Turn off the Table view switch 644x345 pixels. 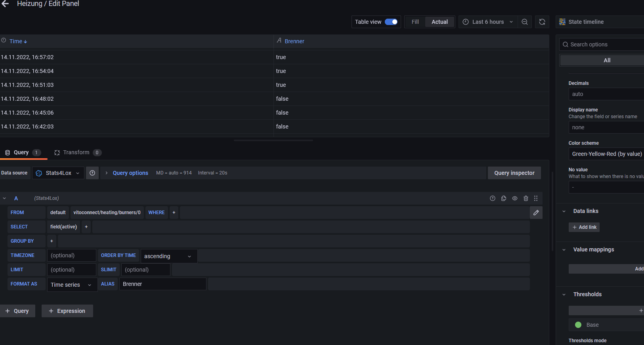click(391, 22)
